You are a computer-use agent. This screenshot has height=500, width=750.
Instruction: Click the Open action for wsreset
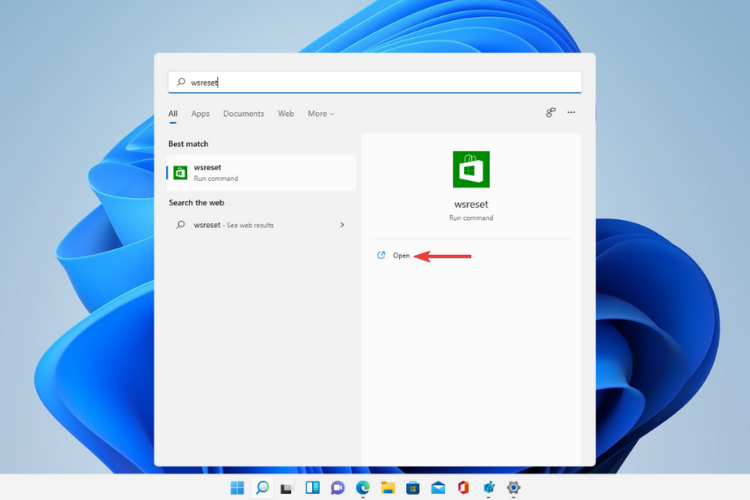[x=401, y=256]
